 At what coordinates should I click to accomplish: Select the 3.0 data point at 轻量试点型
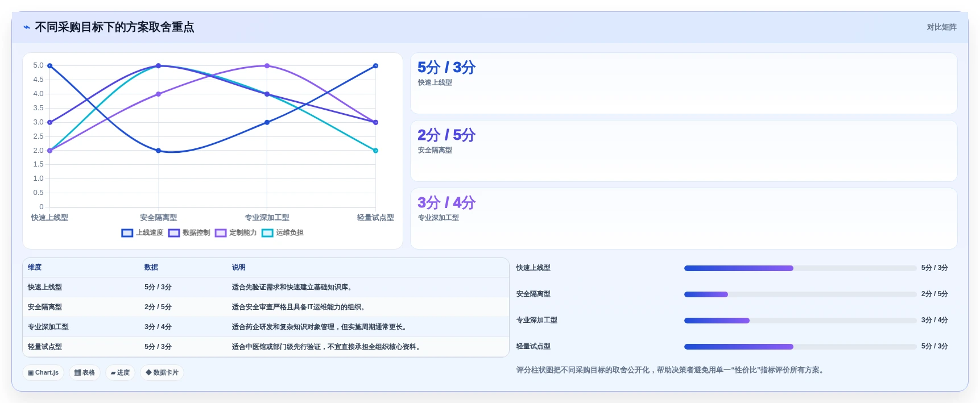tap(375, 122)
